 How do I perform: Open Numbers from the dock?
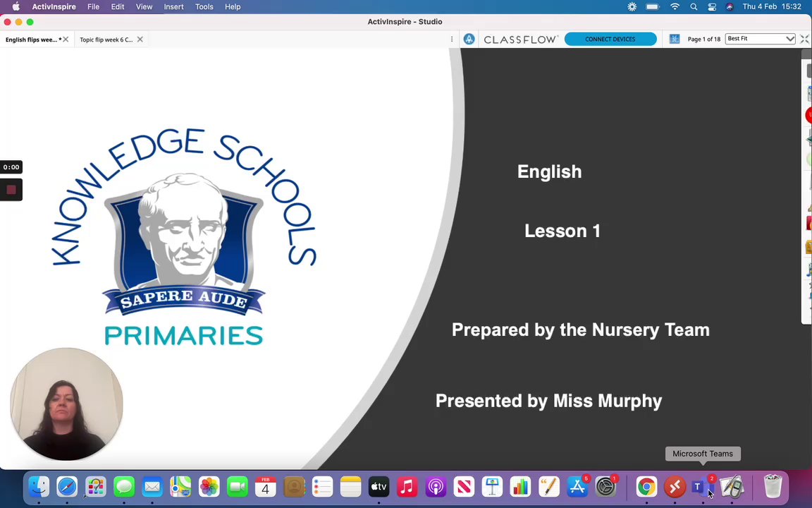tap(520, 487)
